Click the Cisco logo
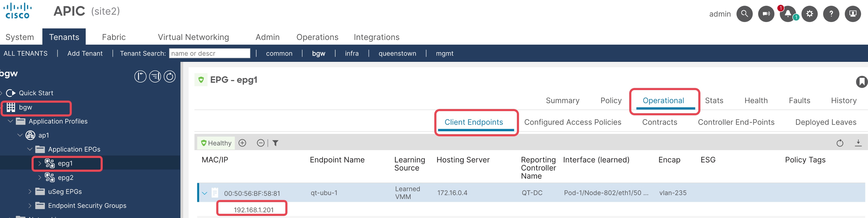 (17, 11)
